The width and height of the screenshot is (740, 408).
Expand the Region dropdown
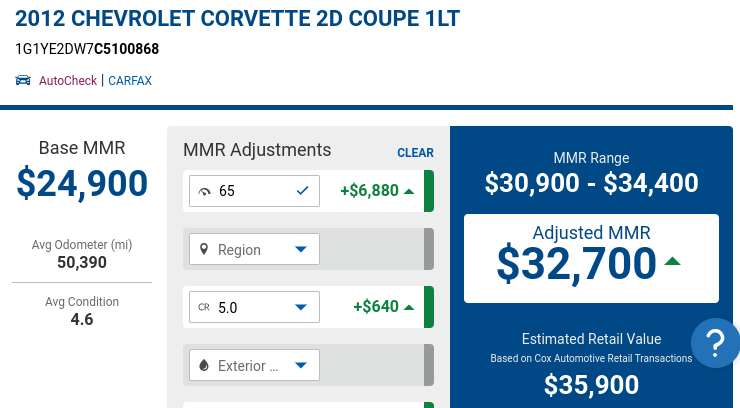(254, 249)
